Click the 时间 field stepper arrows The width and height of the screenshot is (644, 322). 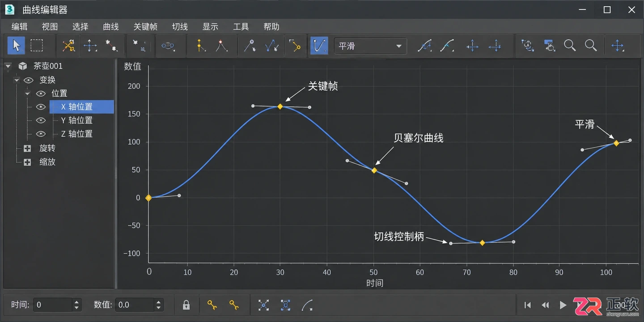(76, 305)
